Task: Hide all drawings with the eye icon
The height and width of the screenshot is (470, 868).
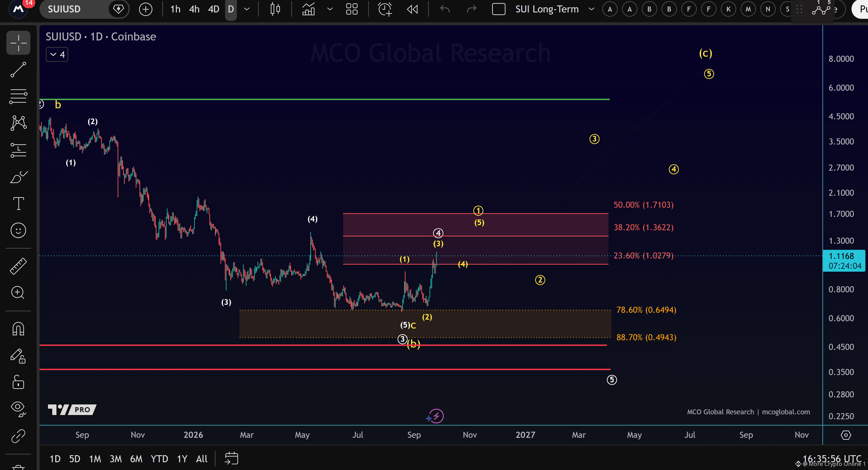Action: coord(18,409)
